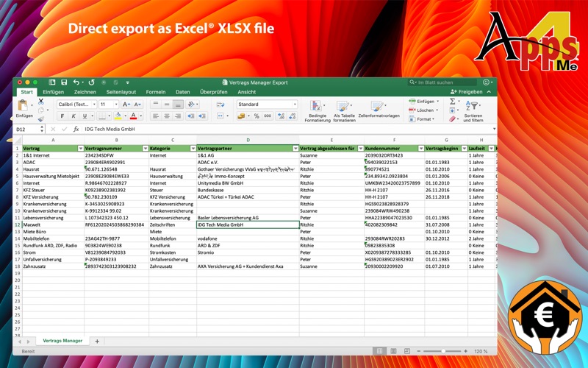Click the merge cells icon

(220, 116)
